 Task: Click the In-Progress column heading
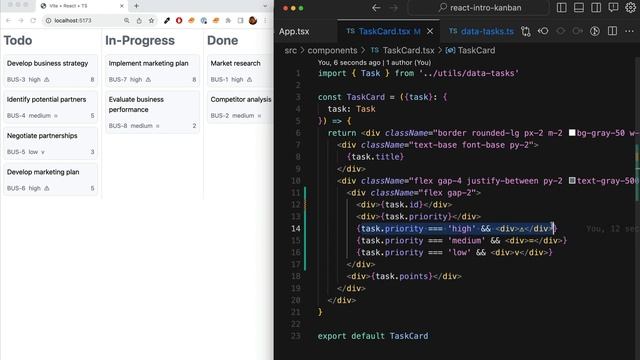point(140,40)
